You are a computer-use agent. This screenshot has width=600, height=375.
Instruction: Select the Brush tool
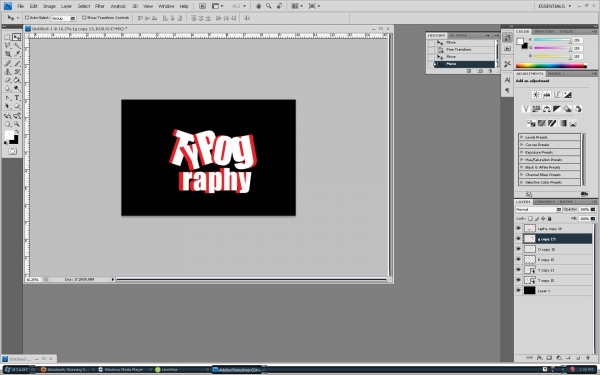16,63
